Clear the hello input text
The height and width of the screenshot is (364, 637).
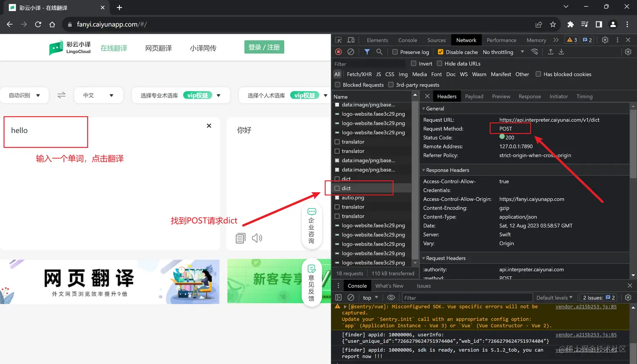coord(209,126)
